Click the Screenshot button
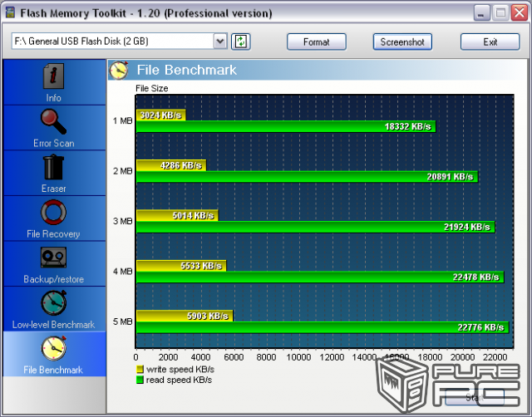The image size is (532, 417). (x=402, y=42)
